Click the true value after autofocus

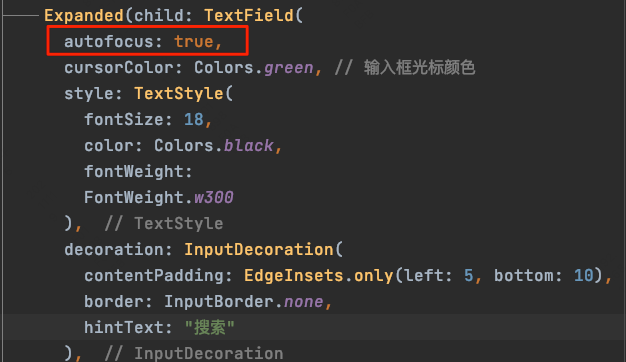[194, 42]
